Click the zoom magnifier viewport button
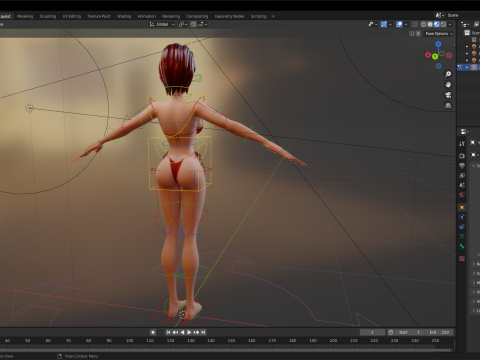 448,74
